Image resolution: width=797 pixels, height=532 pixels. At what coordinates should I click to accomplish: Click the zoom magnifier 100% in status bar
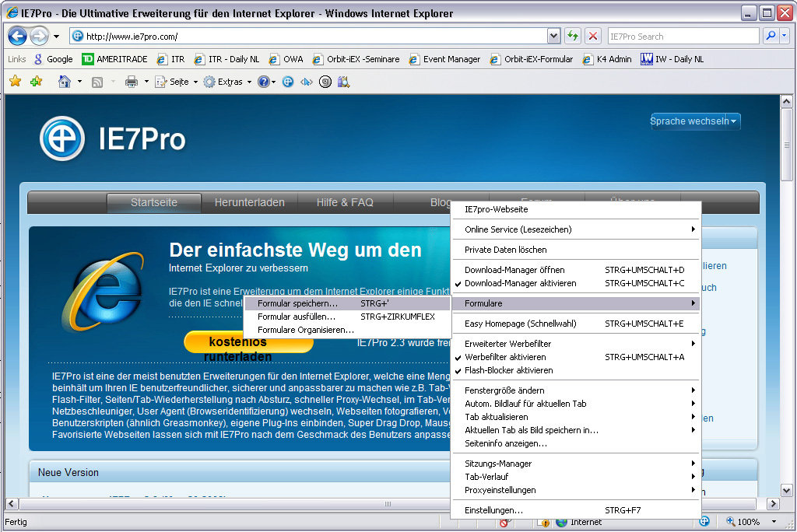[x=743, y=522]
